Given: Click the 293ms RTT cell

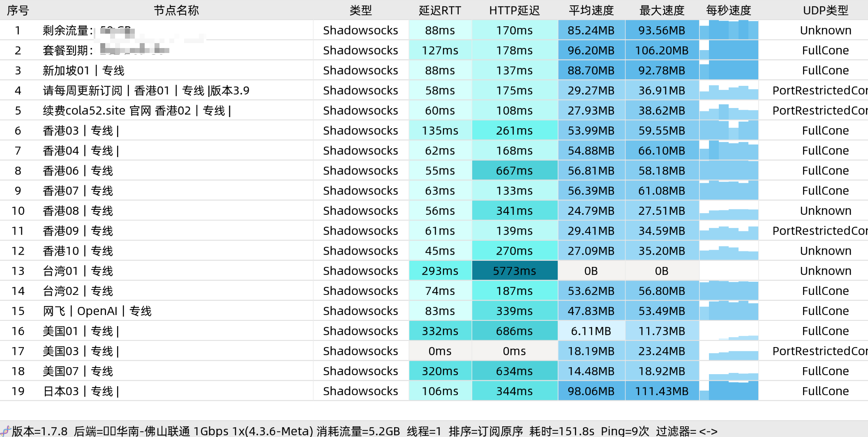Looking at the screenshot, I should pos(440,271).
